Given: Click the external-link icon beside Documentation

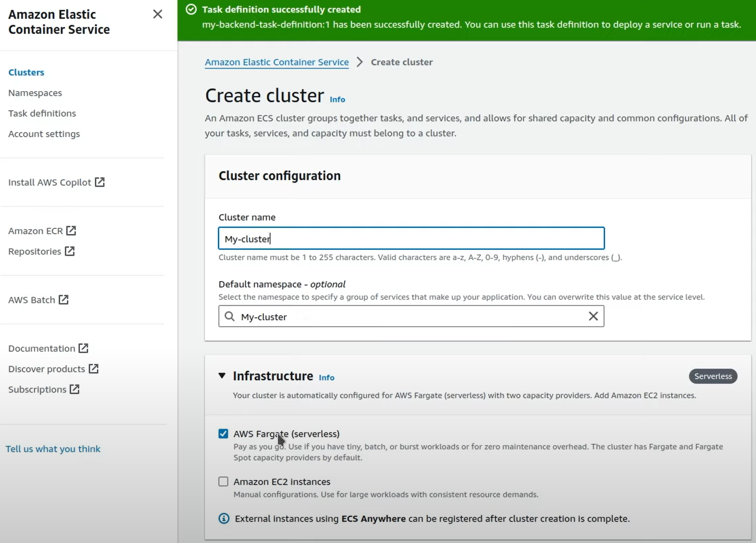Looking at the screenshot, I should tap(83, 348).
